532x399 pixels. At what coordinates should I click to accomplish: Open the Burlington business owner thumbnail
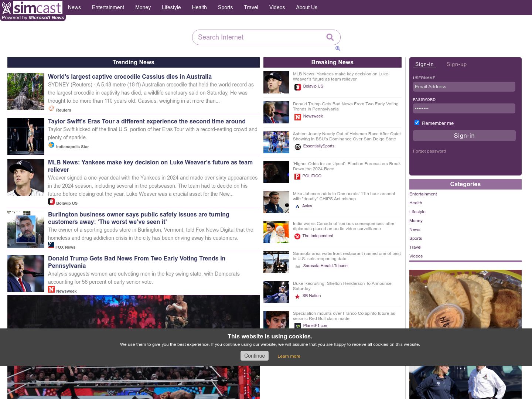point(26,229)
